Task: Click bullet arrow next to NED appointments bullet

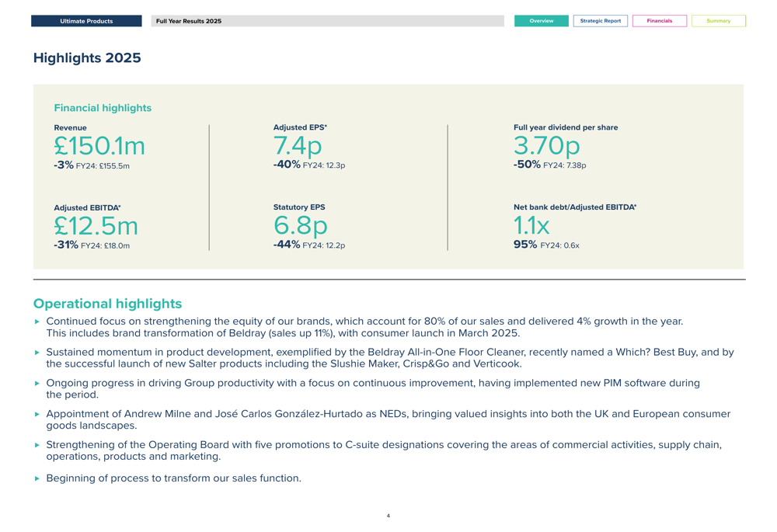Action: click(36, 414)
